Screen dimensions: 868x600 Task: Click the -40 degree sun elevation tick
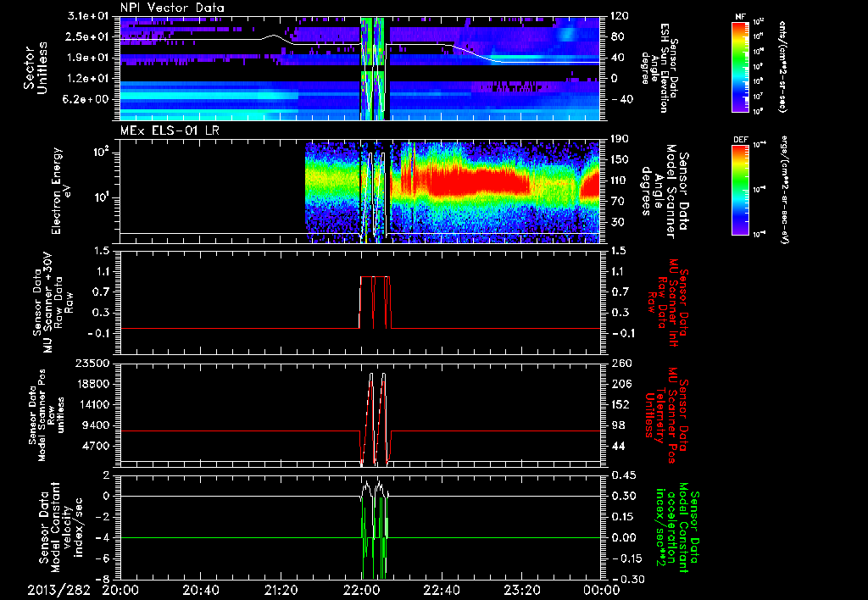(x=621, y=100)
